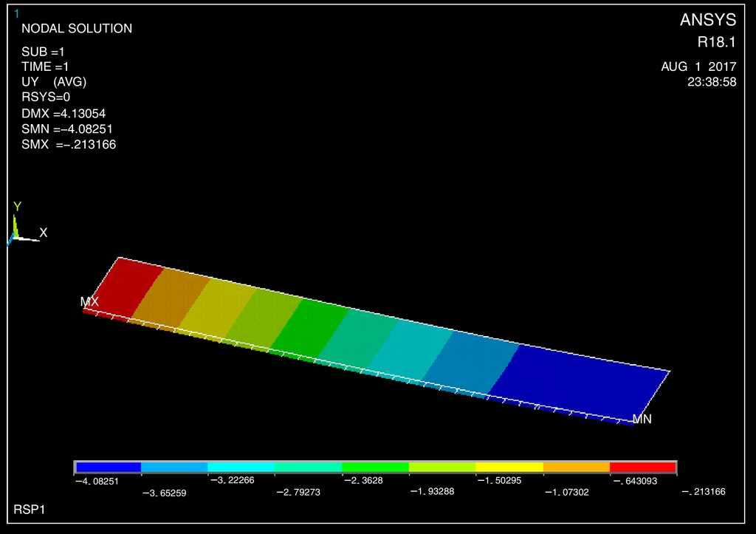The height and width of the screenshot is (534, 756).
Task: Click the UY (AVG) result label
Action: 54,82
